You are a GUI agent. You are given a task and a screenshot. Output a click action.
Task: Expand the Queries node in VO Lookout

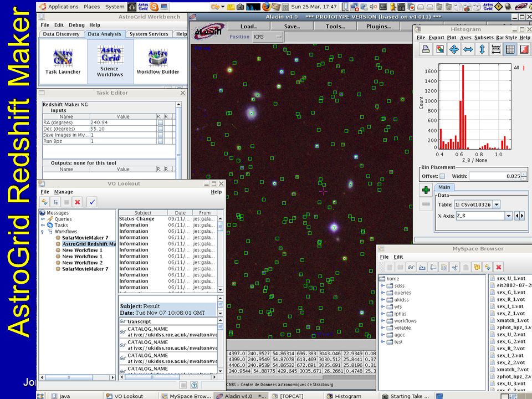pyautogui.click(x=43, y=219)
